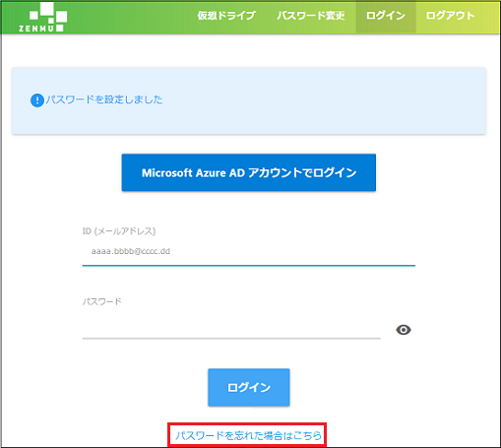Focus the パスワード entry field
Screen dimensions: 501x448
231,328
